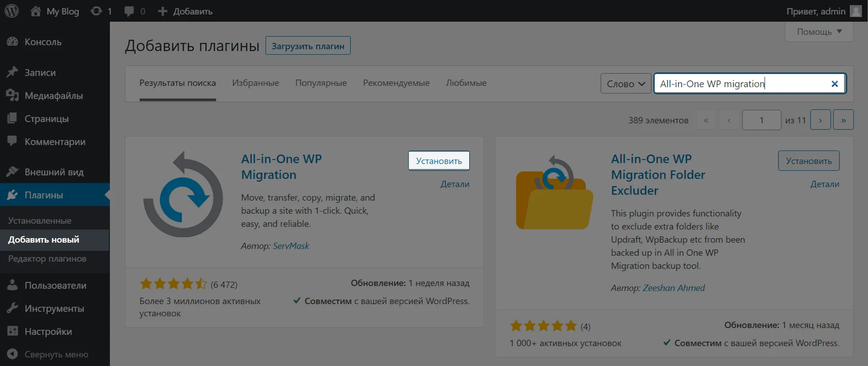Click the Пользователи user icon
This screenshot has width=868, height=366.
point(13,285)
